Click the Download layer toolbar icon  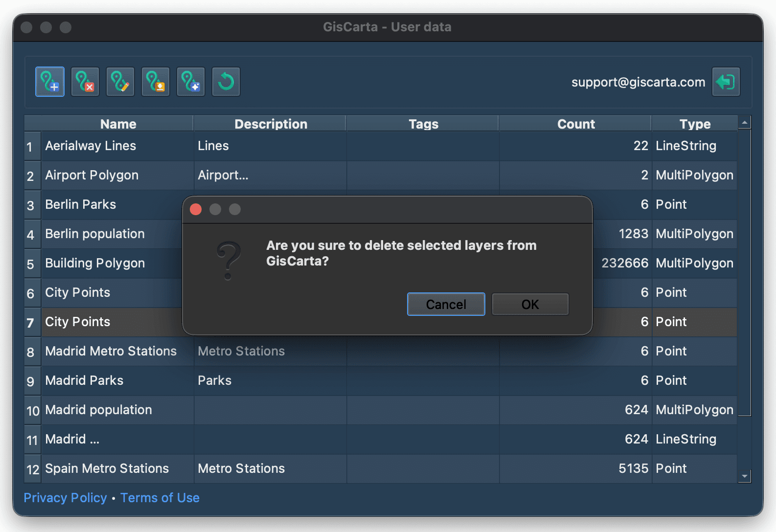click(156, 82)
